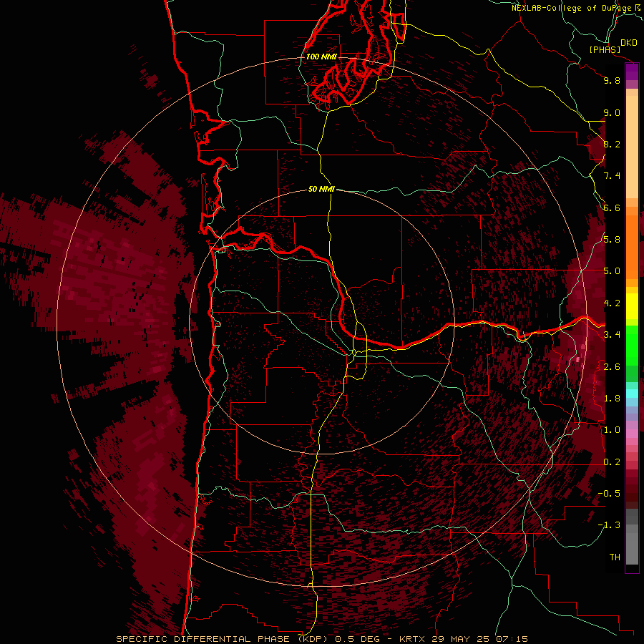The image size is (644, 644).
Task: Click the 50 NMI range ring label
Action: point(321,190)
